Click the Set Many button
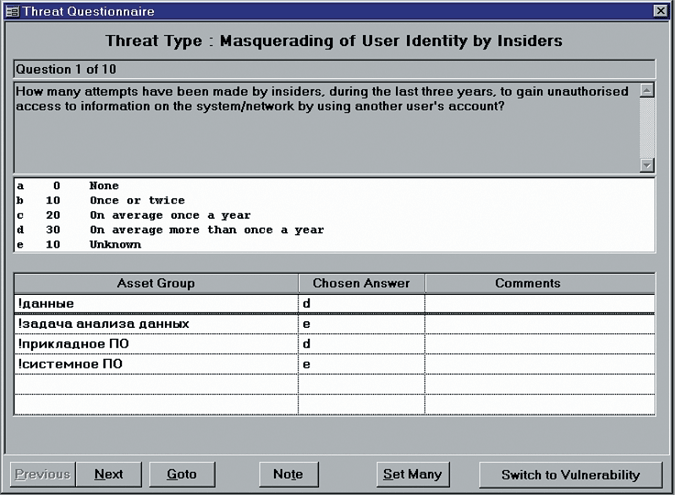This screenshot has width=675, height=495. 414,474
